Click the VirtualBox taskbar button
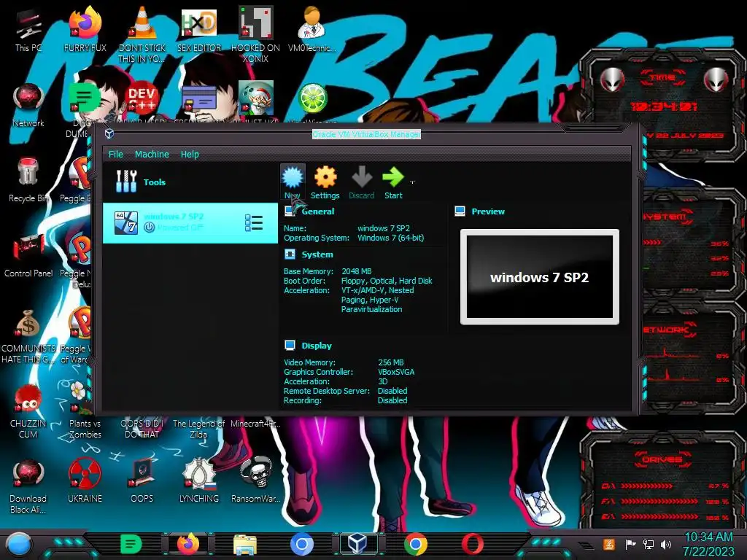The height and width of the screenshot is (560, 747). click(x=357, y=544)
